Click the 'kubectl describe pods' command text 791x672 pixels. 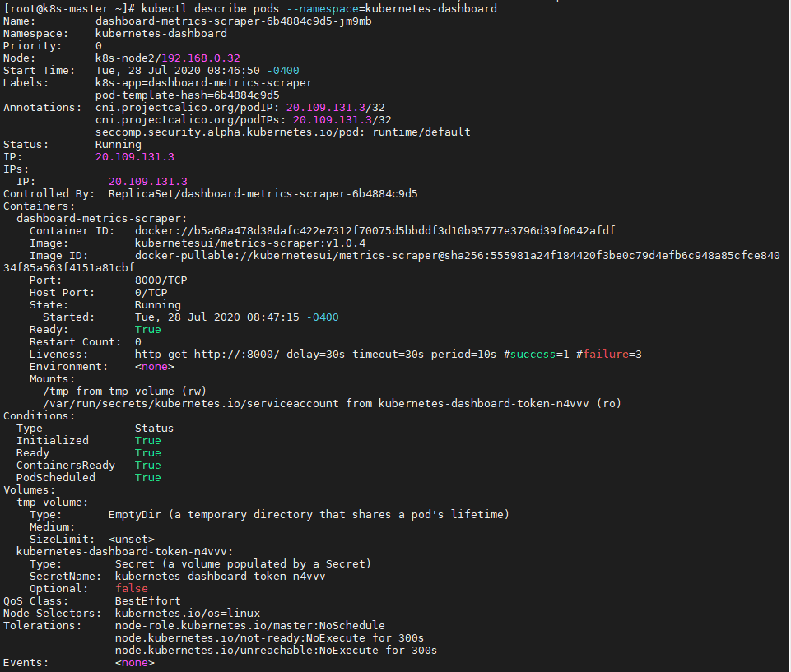[x=210, y=8]
